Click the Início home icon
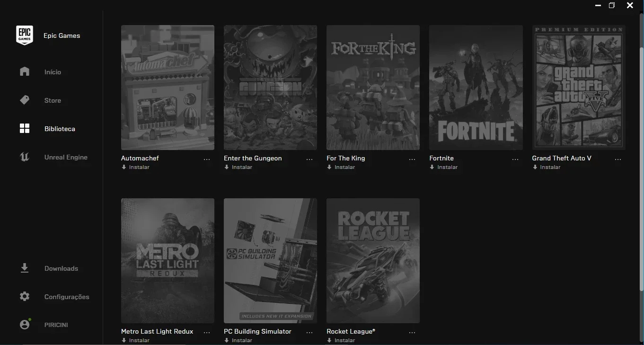The width and height of the screenshot is (644, 345). pyautogui.click(x=25, y=71)
